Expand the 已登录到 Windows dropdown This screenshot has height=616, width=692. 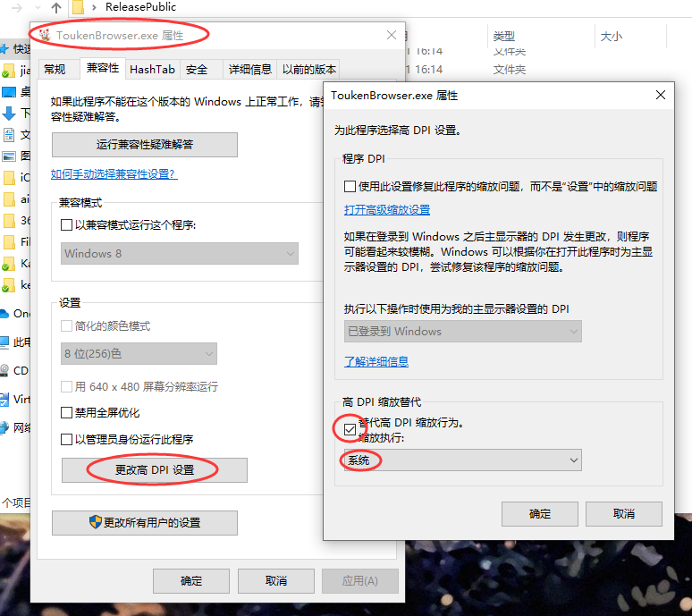[x=463, y=331]
